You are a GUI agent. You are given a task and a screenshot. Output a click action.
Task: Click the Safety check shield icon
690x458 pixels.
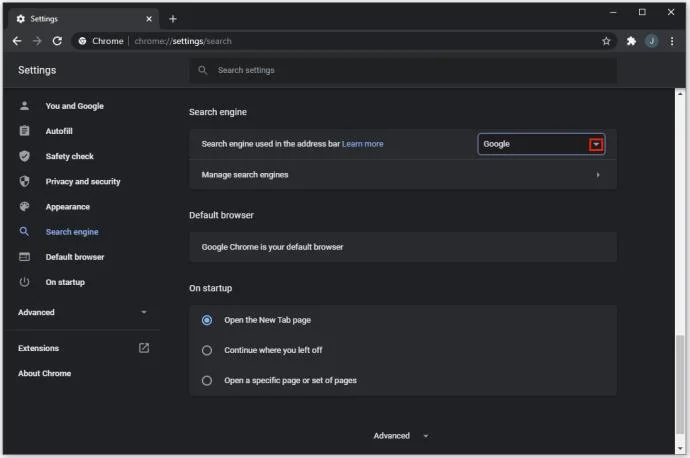pyautogui.click(x=25, y=156)
